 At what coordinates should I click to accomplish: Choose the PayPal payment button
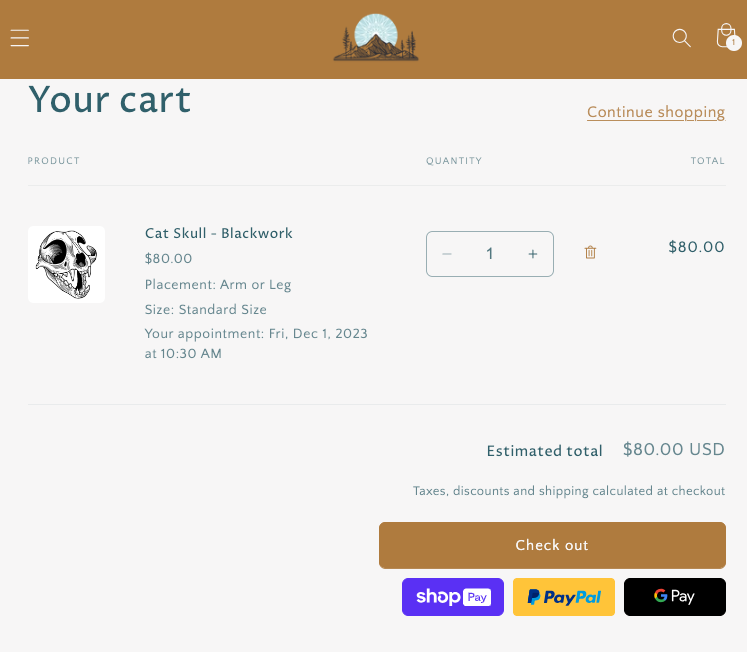tap(564, 597)
